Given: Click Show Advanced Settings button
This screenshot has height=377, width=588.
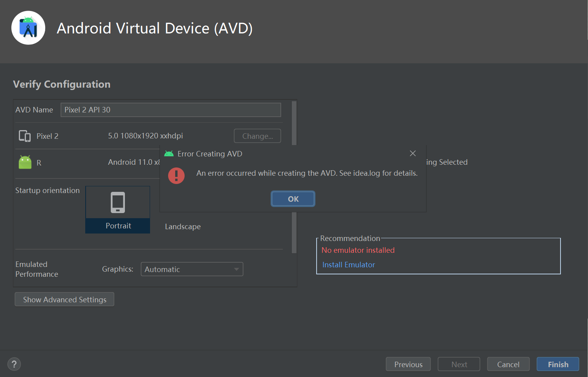Looking at the screenshot, I should point(64,299).
